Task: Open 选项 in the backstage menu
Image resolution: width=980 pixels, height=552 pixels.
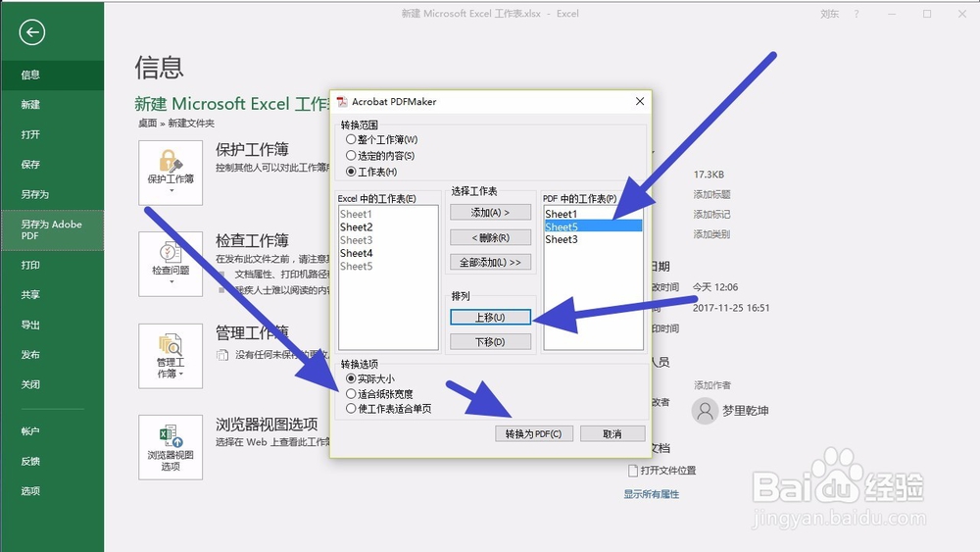Action: [53, 491]
